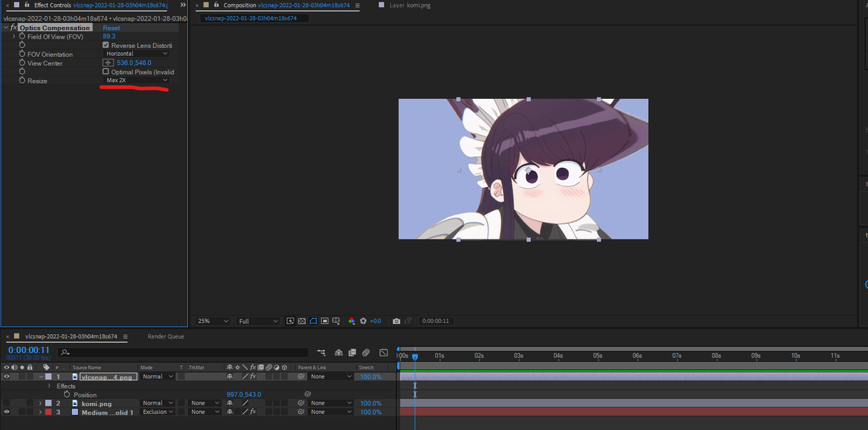Click the View Center crosshair point picker
The image size is (868, 430).
point(108,63)
